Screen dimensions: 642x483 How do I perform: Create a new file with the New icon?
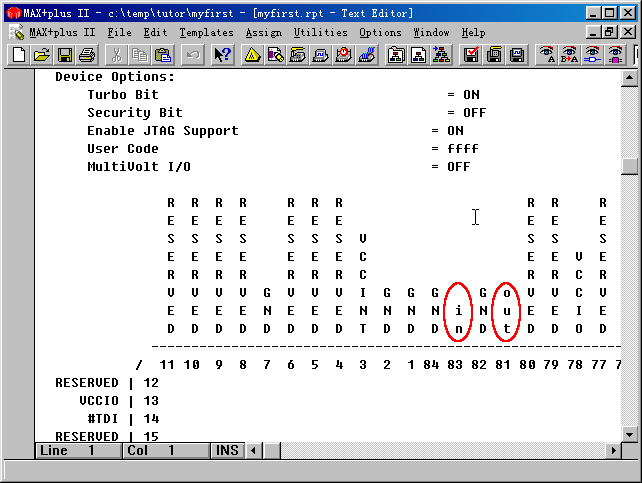[x=18, y=55]
